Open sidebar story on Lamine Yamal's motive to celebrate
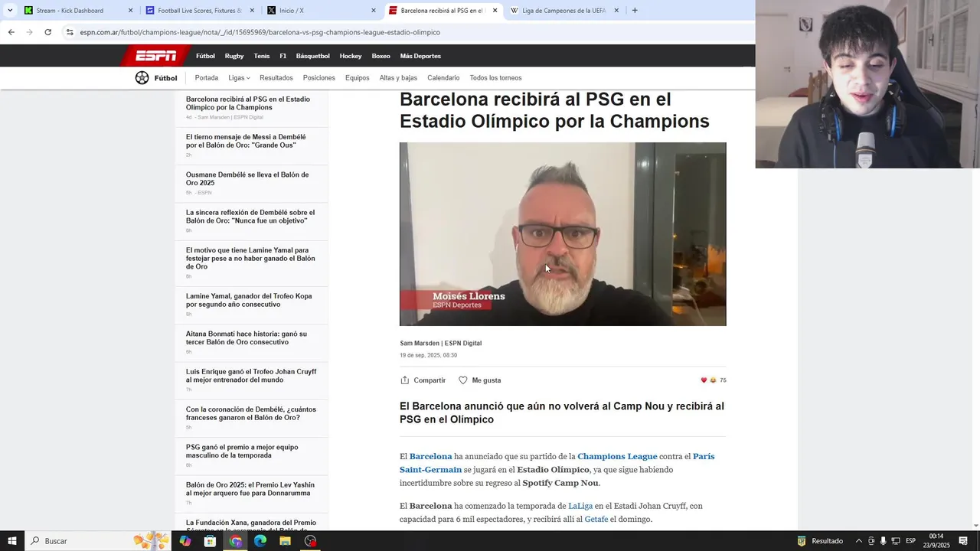The image size is (980, 551). click(x=250, y=258)
